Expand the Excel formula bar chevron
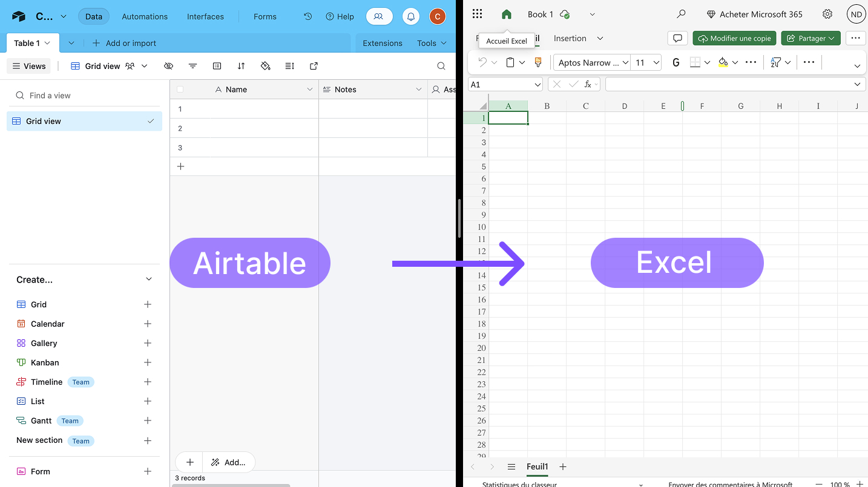The width and height of the screenshot is (868, 487). (x=857, y=84)
